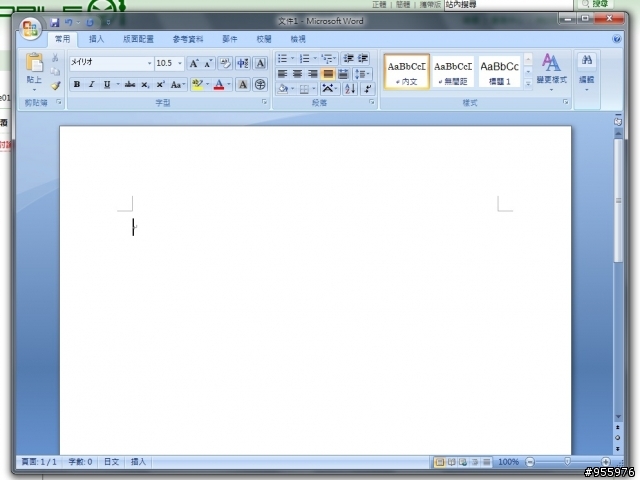Click the zoom slider handle
Image resolution: width=640 pixels, height=480 pixels.
[x=567, y=462]
